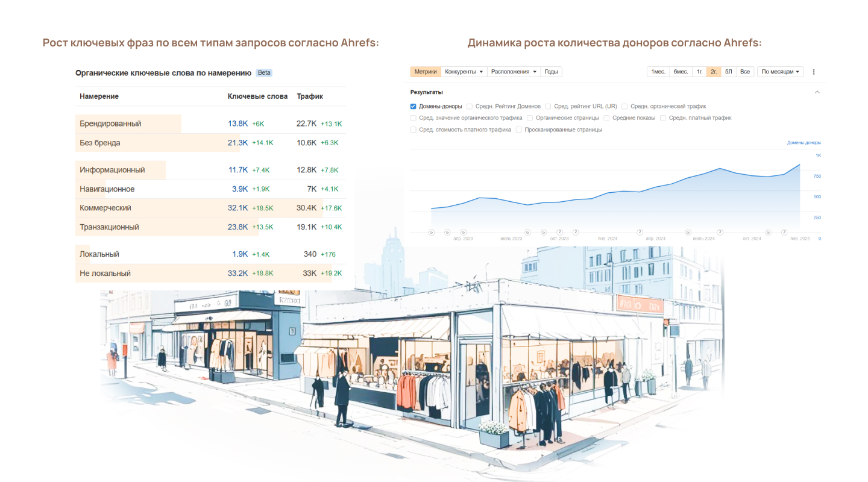Click the 13.8K Брендированный keywords value
868x482 pixels.
[x=238, y=124]
